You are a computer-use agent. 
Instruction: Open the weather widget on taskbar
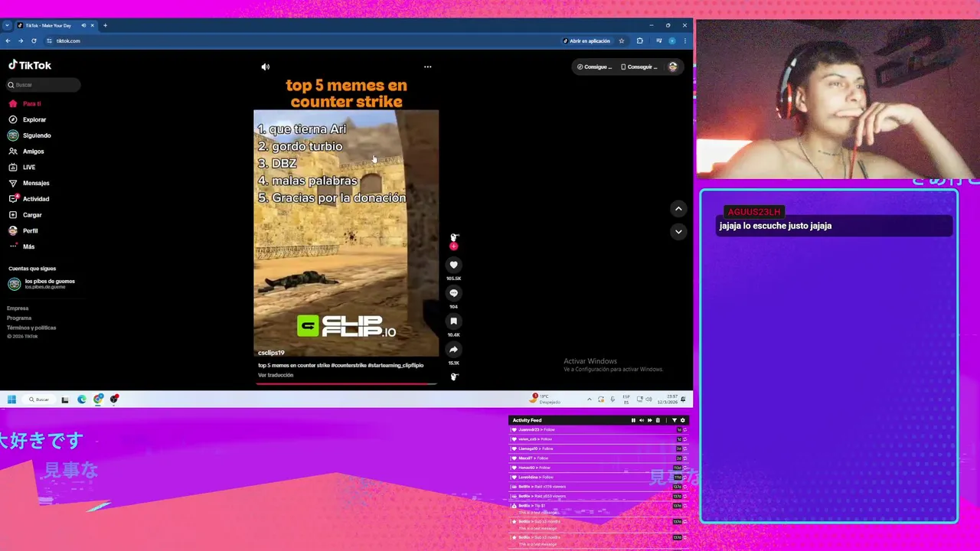pos(546,399)
